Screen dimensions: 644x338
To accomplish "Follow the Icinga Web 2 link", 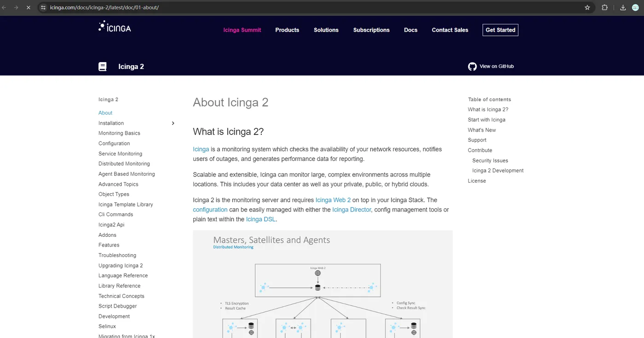I will [333, 200].
